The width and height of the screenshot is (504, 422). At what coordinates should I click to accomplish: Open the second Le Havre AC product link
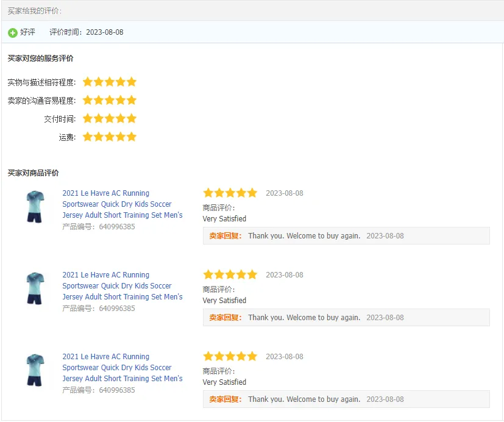(122, 286)
